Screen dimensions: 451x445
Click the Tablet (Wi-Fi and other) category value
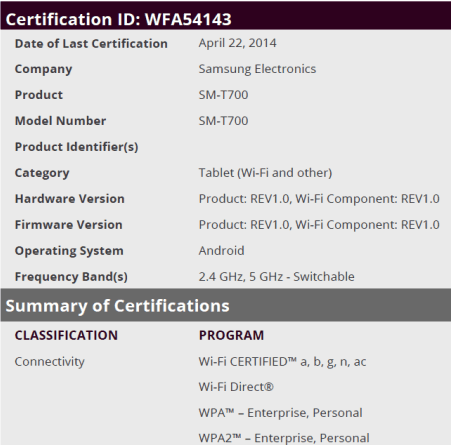tap(265, 173)
